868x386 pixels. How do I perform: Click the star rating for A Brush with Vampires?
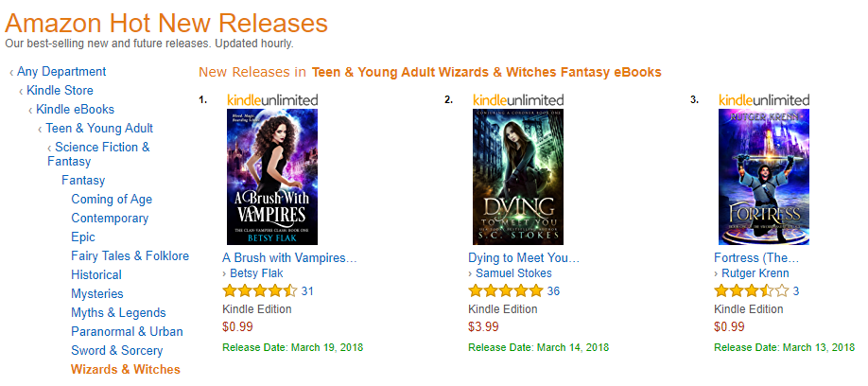click(x=259, y=291)
